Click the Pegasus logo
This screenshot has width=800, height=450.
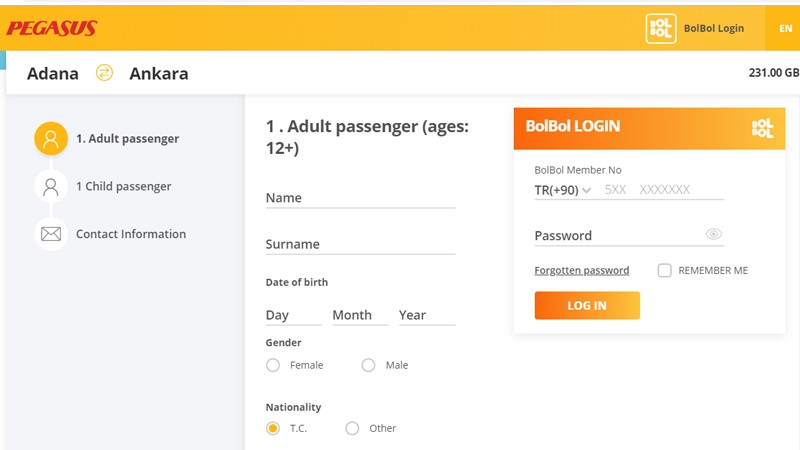point(52,28)
